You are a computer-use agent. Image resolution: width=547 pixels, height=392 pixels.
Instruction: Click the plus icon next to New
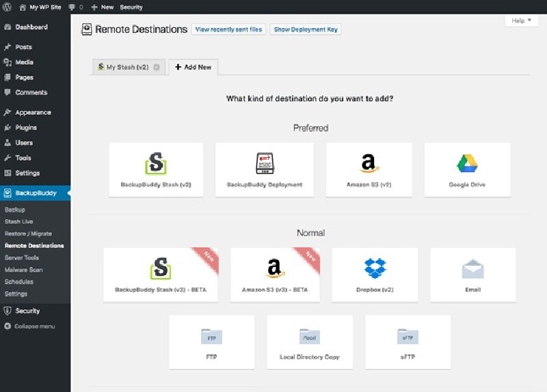click(x=94, y=8)
